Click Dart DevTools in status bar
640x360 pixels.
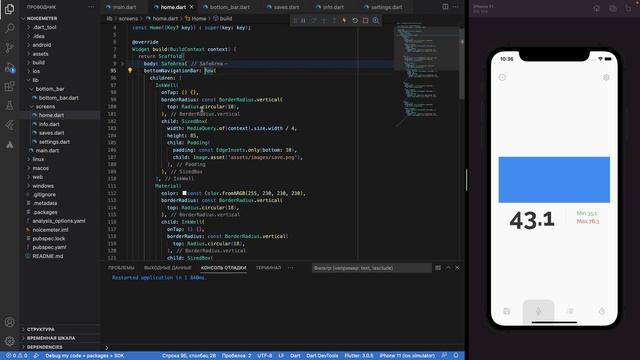[322, 356]
